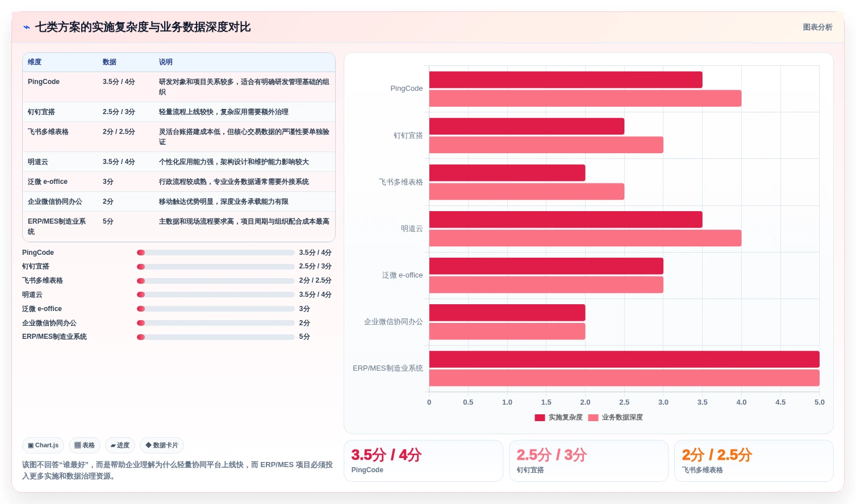Image resolution: width=856 pixels, height=504 pixels.
Task: Click the 3分 value beside 泛微 e-office progress
Action: [x=304, y=309]
